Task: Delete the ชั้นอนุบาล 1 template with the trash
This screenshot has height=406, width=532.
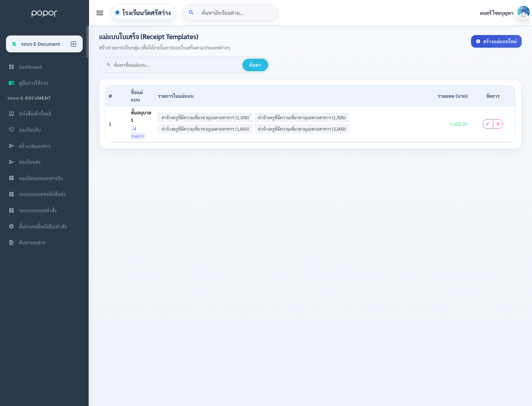Action: 498,124
